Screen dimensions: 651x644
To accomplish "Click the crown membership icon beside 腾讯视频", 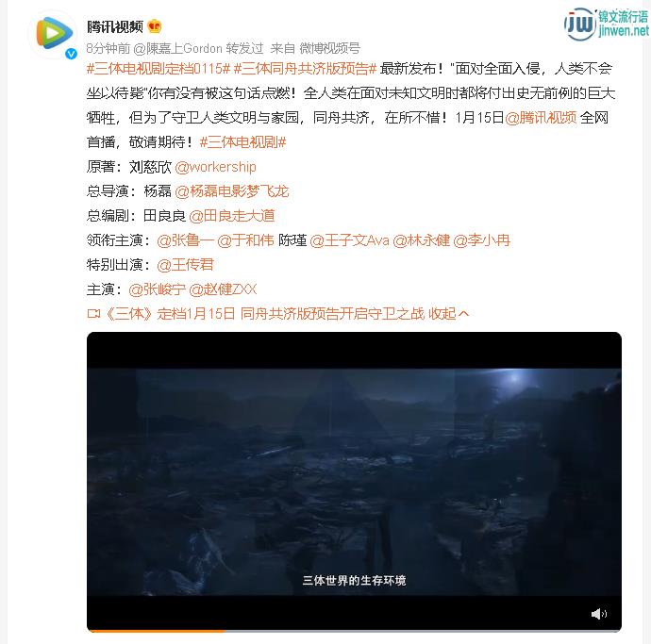I will coord(155,26).
